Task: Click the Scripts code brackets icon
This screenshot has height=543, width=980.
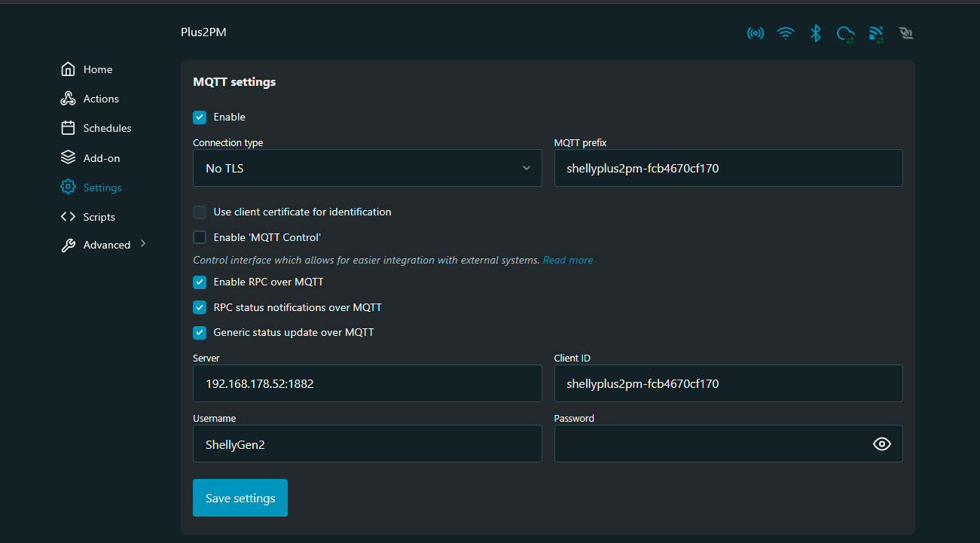Action: tap(68, 217)
